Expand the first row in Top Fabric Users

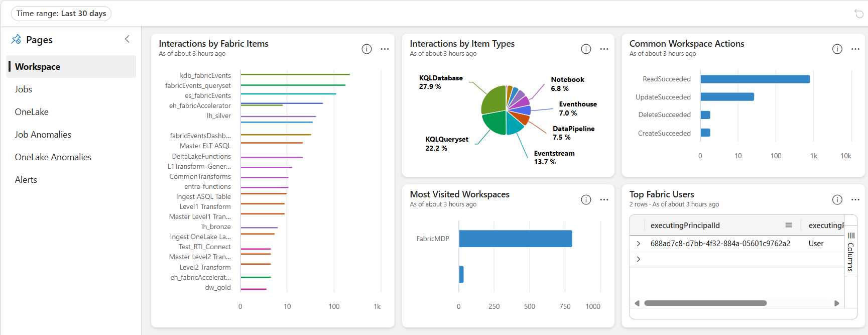tap(639, 244)
